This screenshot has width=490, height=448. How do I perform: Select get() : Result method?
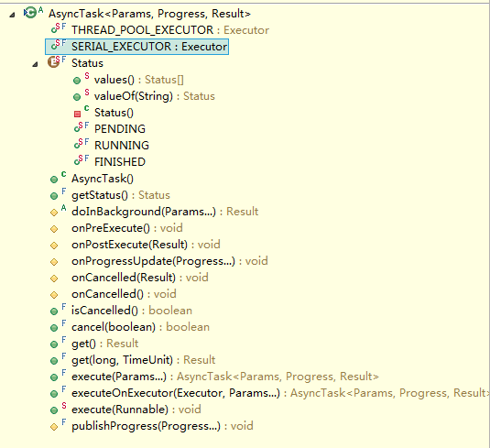pyautogui.click(x=105, y=344)
